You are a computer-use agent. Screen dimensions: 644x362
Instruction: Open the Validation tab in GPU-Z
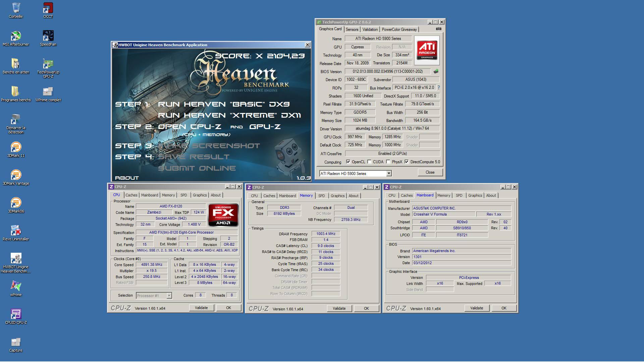tap(370, 29)
